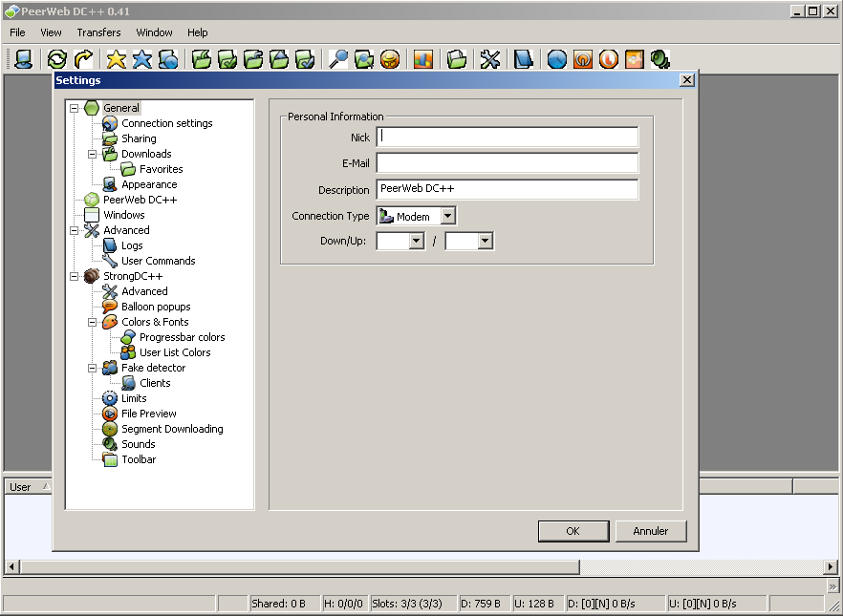
Task: Click the orange square toolbar icon beside speaker
Action: pyautogui.click(x=635, y=59)
